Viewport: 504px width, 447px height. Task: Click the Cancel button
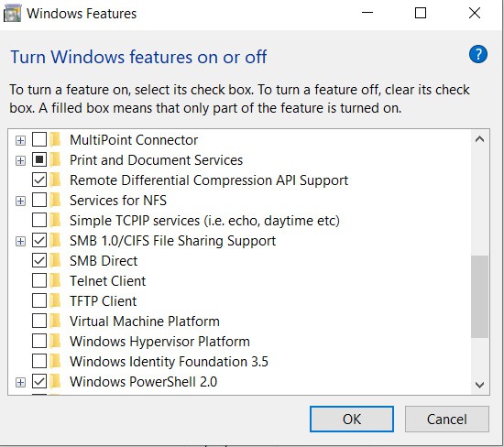[447, 419]
